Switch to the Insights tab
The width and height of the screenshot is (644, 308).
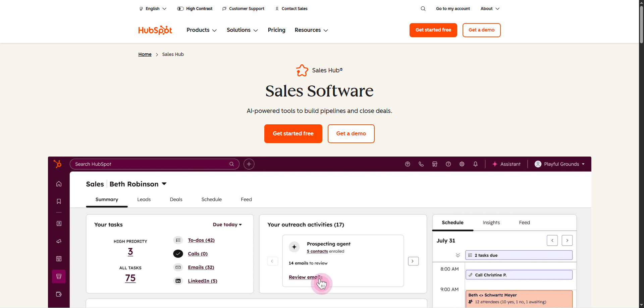click(491, 223)
